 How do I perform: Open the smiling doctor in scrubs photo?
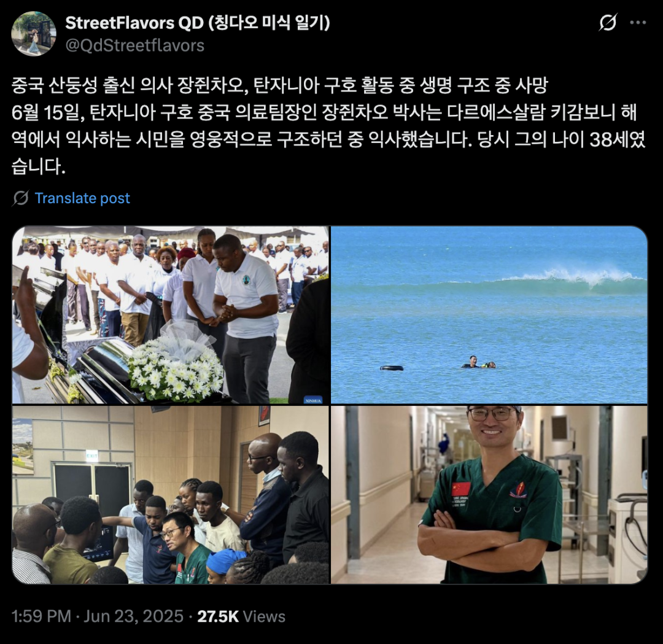coord(489,495)
